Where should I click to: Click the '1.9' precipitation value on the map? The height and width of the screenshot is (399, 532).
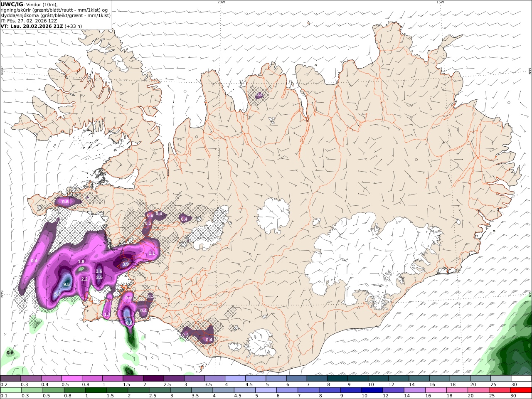click(x=81, y=261)
